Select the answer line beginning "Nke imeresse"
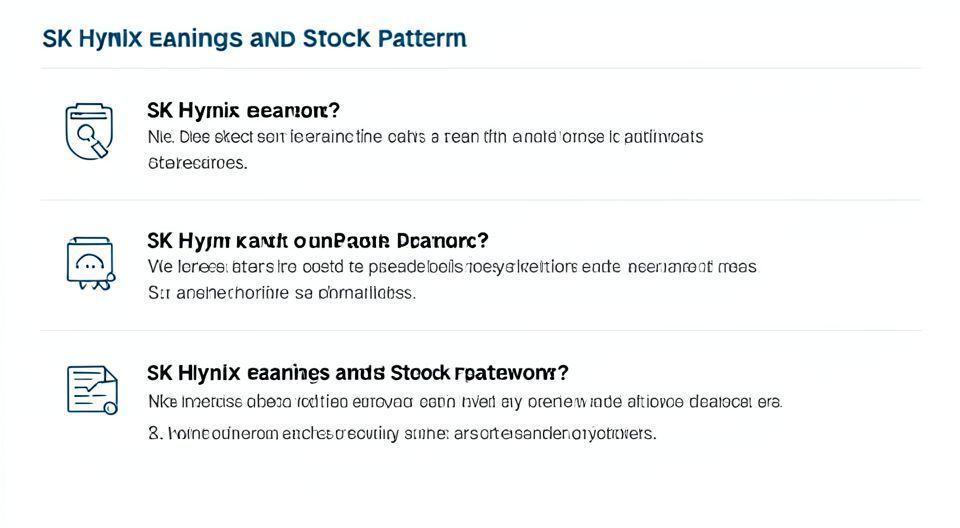960x528 pixels. click(464, 402)
